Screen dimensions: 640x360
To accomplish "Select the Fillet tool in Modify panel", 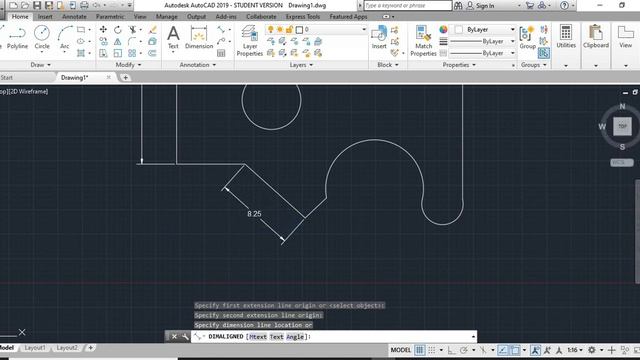I will pyautogui.click(x=132, y=41).
